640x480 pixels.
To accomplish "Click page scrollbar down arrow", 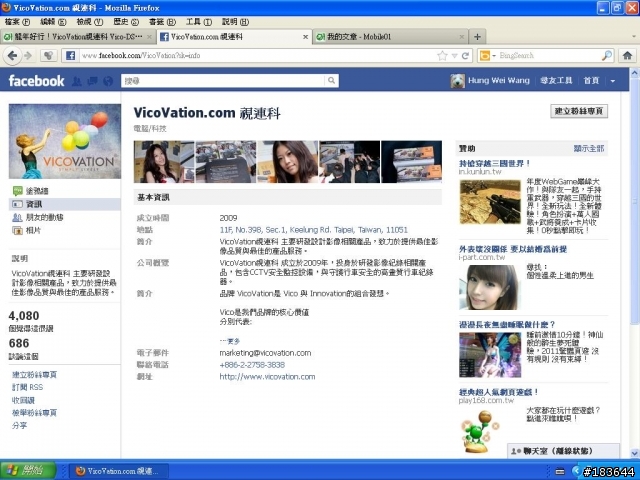I will [x=635, y=453].
